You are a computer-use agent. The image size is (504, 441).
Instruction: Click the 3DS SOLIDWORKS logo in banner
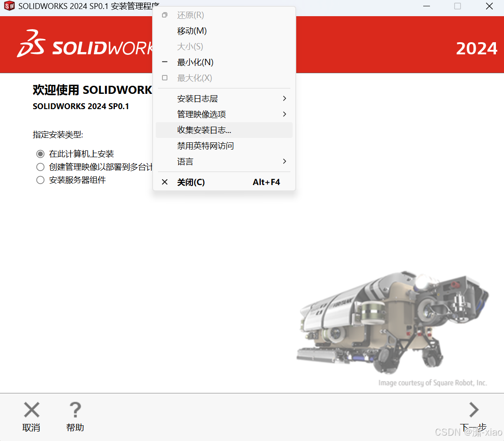(85, 44)
